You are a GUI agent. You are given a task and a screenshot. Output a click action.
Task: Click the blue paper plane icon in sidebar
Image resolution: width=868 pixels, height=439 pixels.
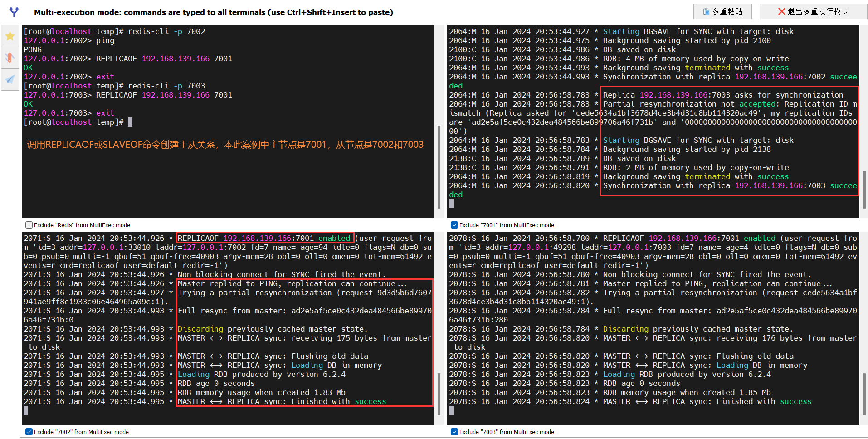click(10, 79)
